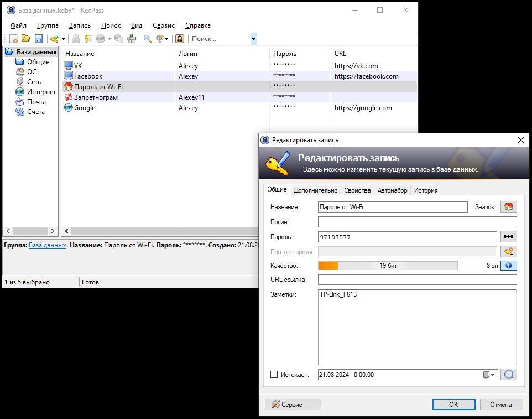Screen dimensions: 532x419
Task: Switch to the Свойства tab
Action: click(x=357, y=190)
